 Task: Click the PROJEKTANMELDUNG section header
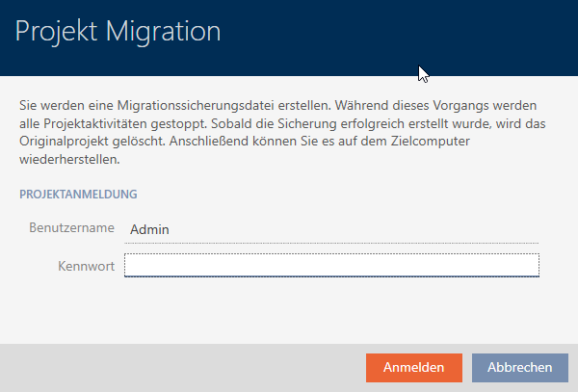[78, 194]
